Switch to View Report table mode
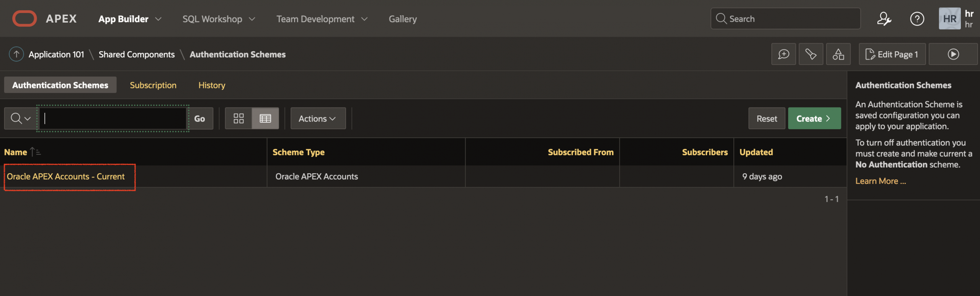This screenshot has width=980, height=296. tap(265, 119)
